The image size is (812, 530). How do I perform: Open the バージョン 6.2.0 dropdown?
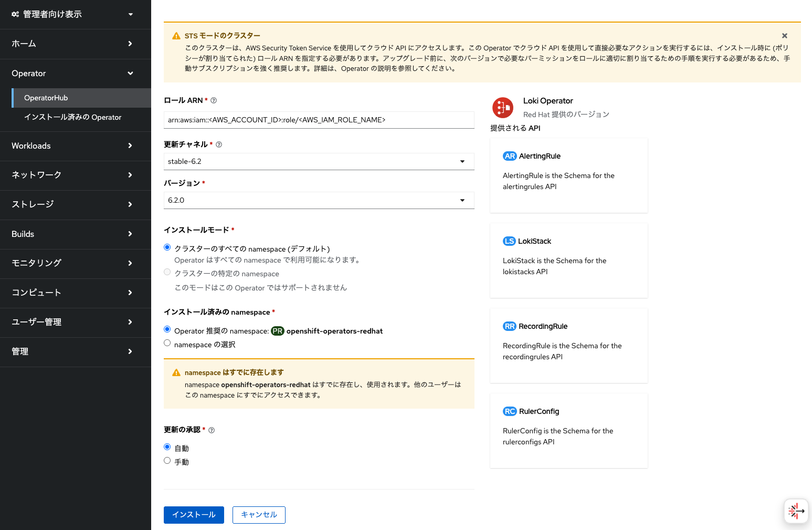pyautogui.click(x=319, y=200)
